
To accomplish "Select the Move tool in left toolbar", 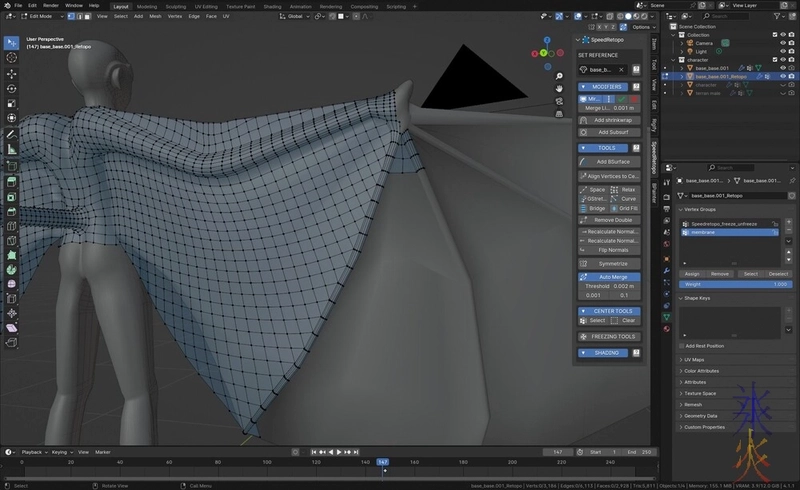I will coord(11,73).
